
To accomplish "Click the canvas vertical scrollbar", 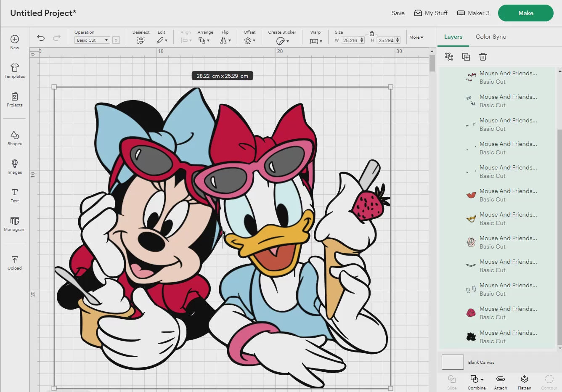I will (x=432, y=63).
